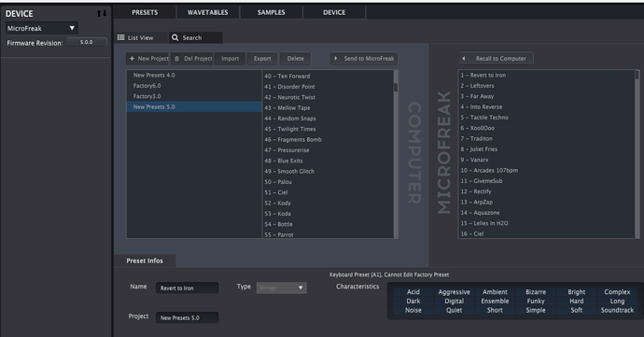Select MicroFreak preset 1 - Revert to Iron

pos(546,76)
